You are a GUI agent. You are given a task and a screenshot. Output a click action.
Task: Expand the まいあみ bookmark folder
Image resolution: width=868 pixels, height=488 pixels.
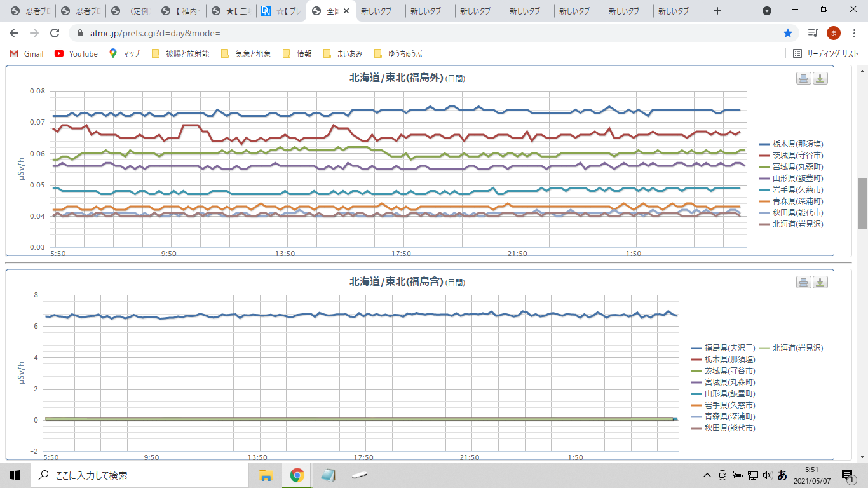[342, 54]
